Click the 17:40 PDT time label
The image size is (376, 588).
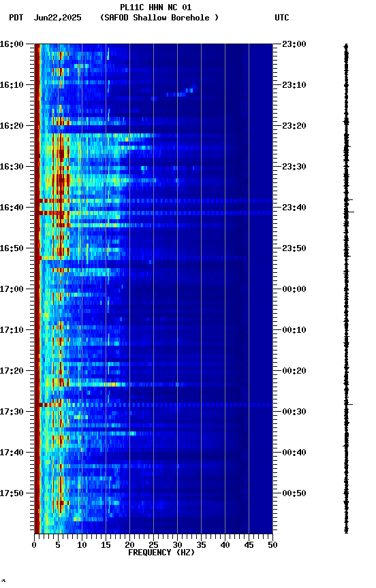(x=12, y=453)
